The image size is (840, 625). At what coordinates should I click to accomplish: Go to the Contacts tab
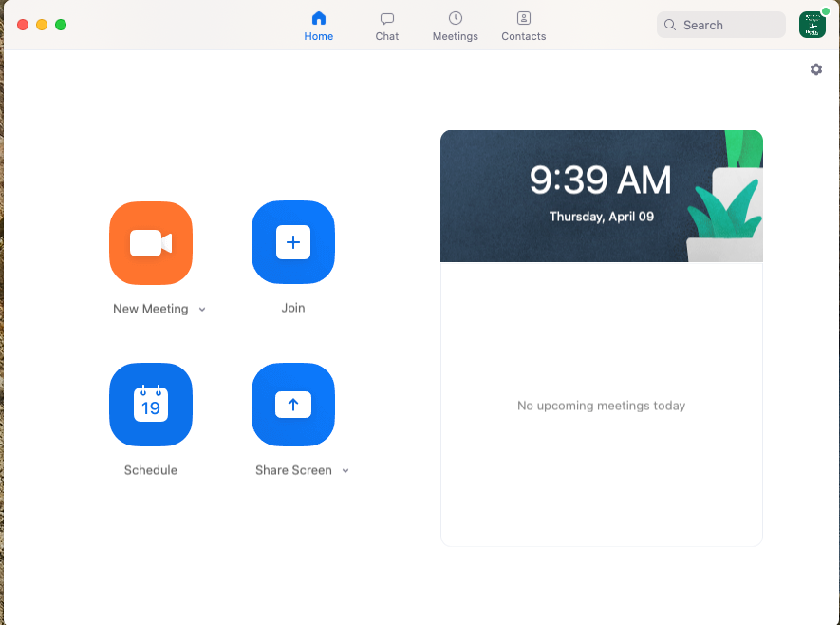[524, 26]
